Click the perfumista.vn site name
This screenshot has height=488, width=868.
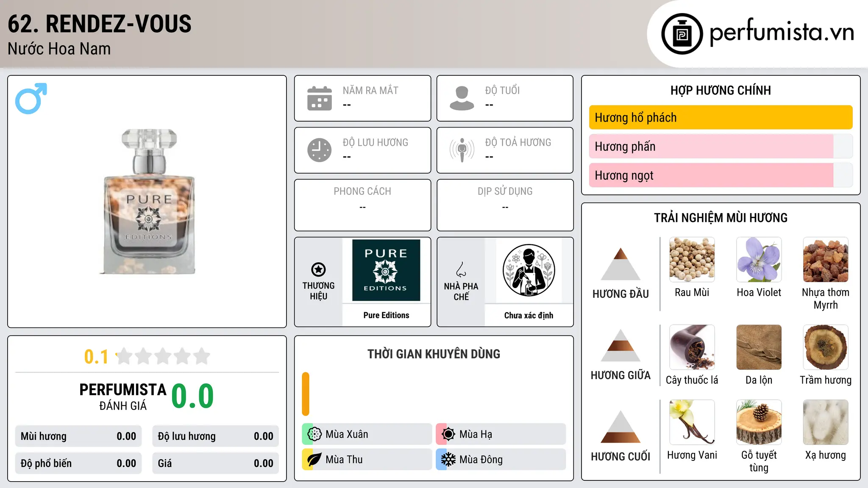(x=782, y=32)
